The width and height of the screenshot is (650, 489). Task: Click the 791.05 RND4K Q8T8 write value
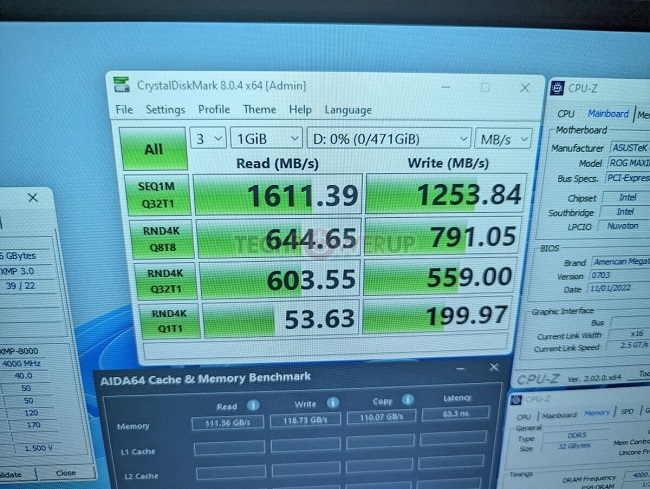(x=443, y=237)
